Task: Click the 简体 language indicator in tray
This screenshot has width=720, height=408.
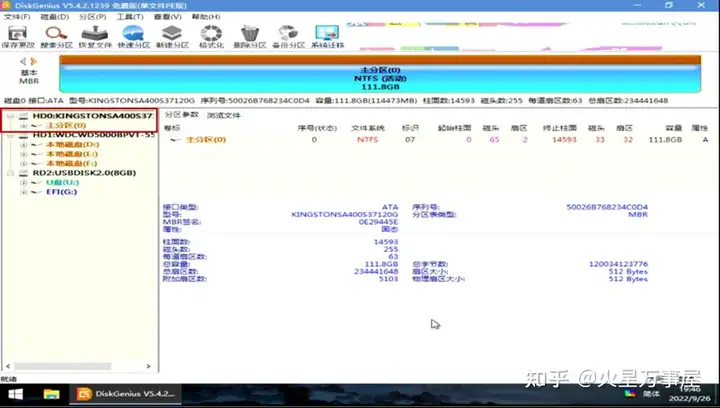Action: pos(651,394)
